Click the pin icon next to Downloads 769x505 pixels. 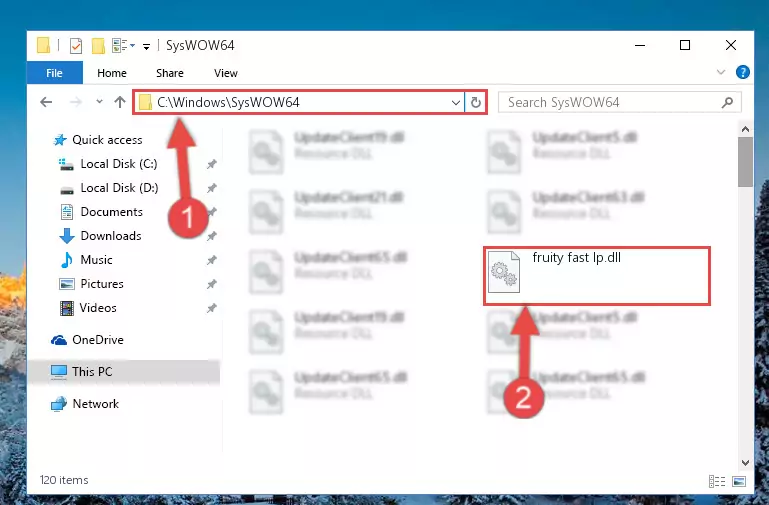(211, 236)
